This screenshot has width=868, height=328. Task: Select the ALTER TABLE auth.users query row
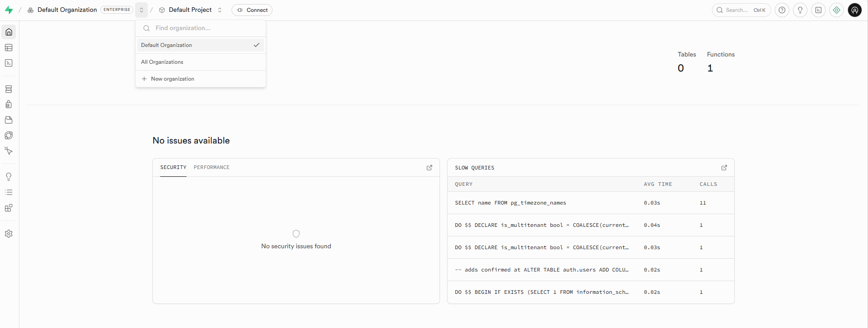coord(591,270)
